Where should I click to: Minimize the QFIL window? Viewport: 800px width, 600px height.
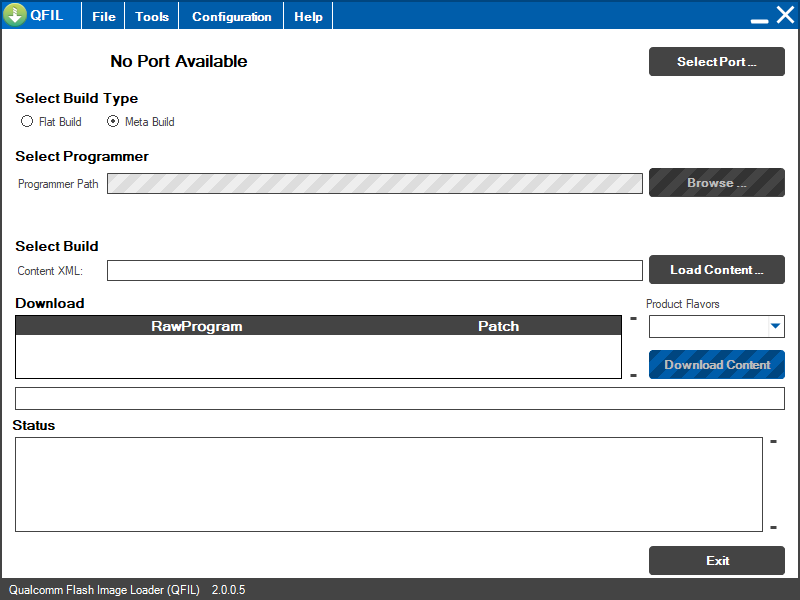[x=759, y=19]
